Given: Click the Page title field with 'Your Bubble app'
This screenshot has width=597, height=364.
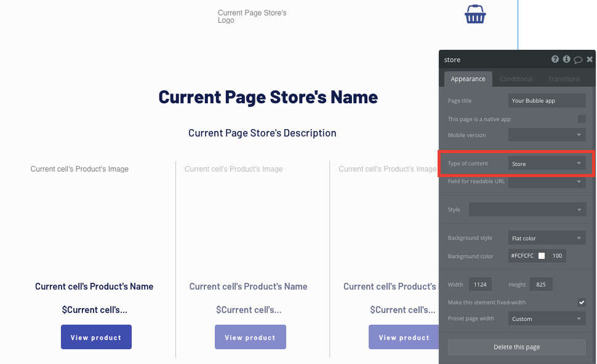Looking at the screenshot, I should point(547,100).
